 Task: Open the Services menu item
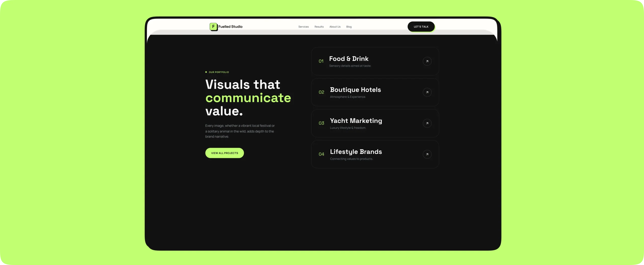pyautogui.click(x=303, y=27)
